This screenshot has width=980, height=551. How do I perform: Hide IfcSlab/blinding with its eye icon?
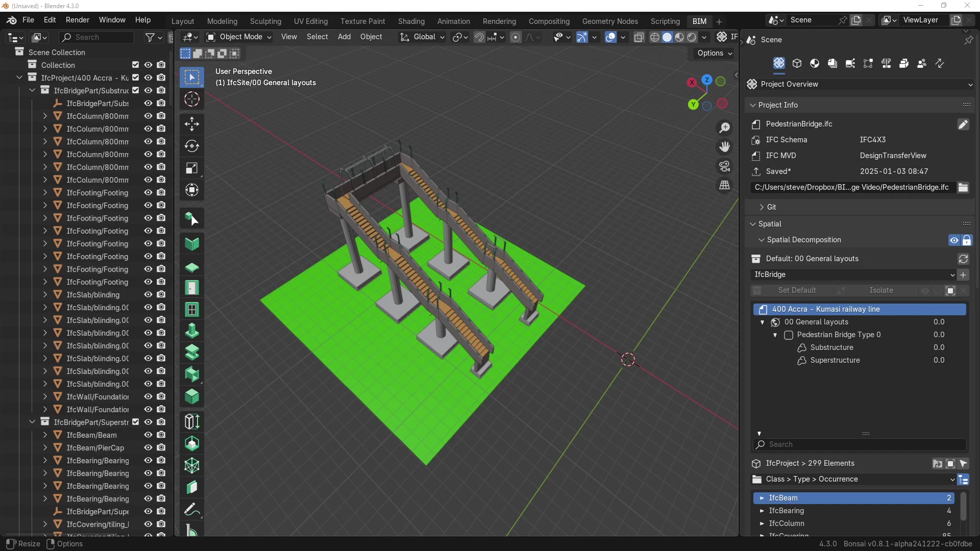148,294
